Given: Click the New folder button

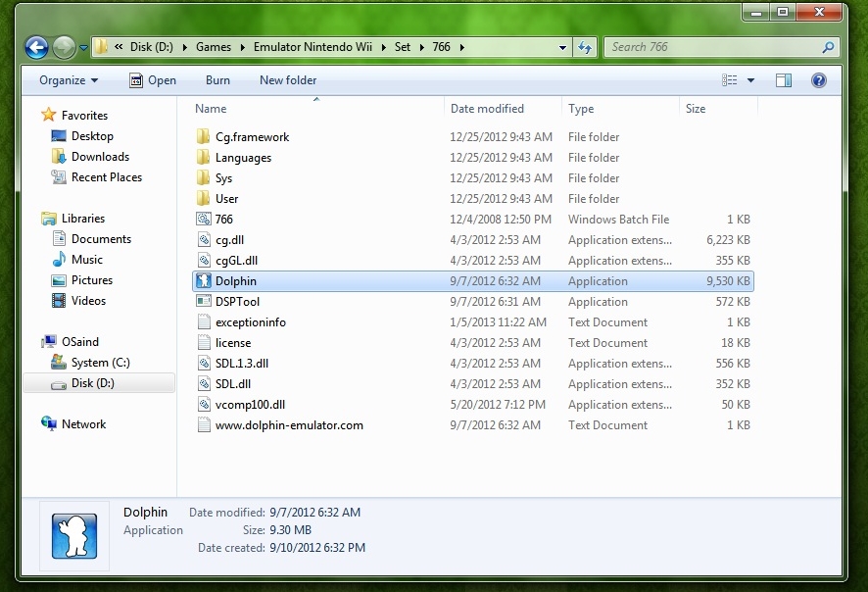Looking at the screenshot, I should pyautogui.click(x=287, y=80).
